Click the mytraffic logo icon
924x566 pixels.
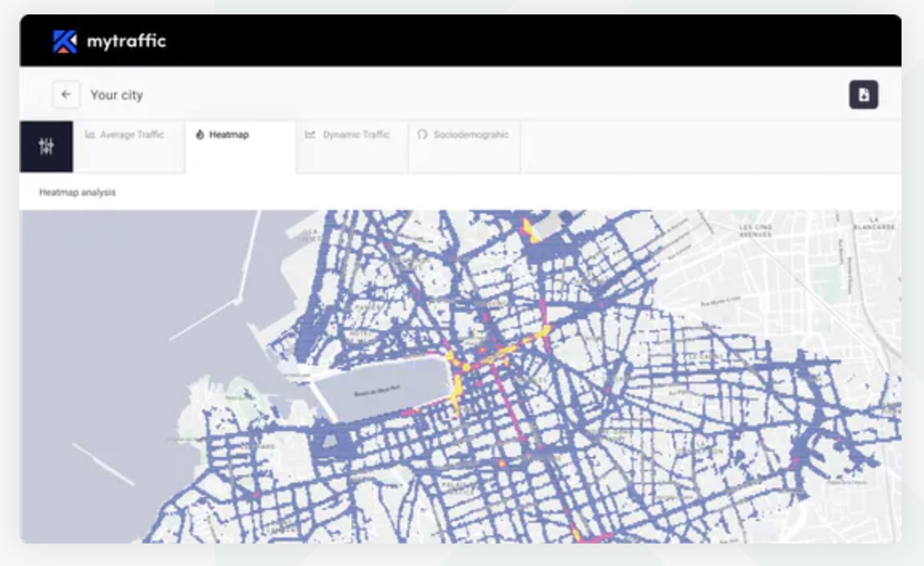[65, 41]
